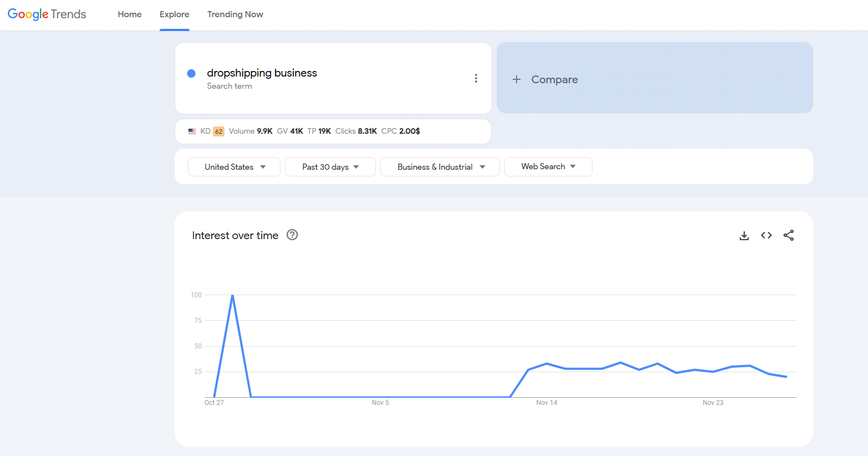This screenshot has width=868, height=456.
Task: Click the blue dot next to dropshipping business
Action: pos(191,73)
